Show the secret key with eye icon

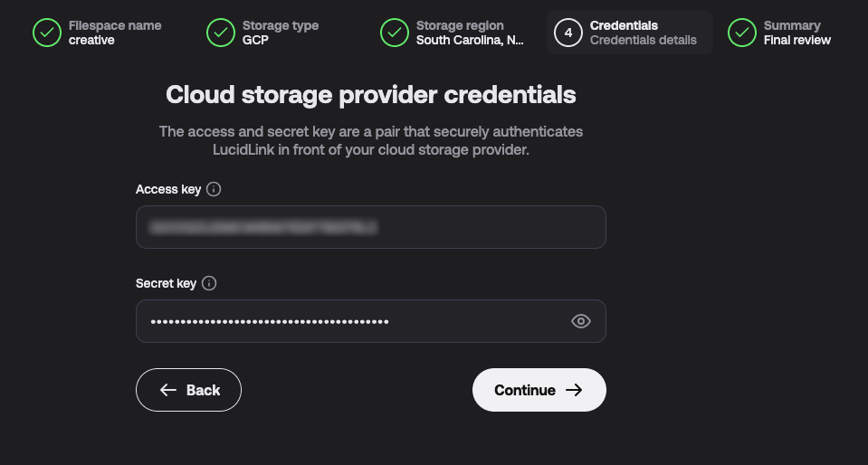click(581, 321)
